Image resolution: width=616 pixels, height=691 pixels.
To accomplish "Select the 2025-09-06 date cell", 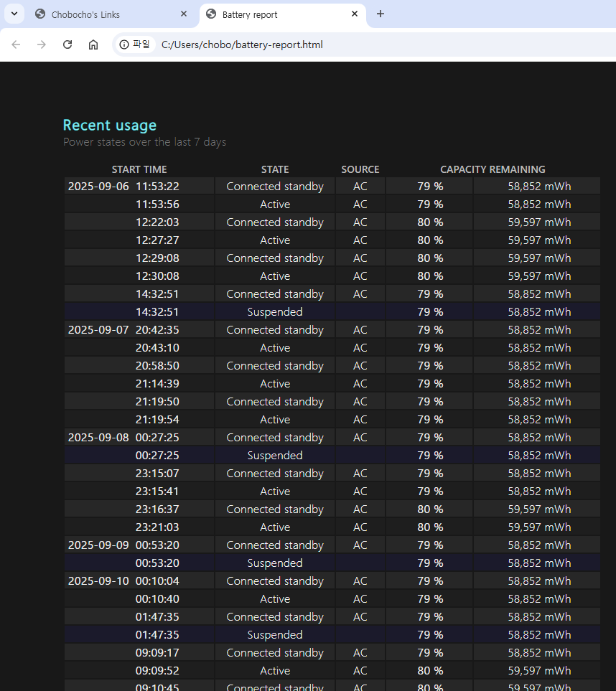I will click(98, 187).
